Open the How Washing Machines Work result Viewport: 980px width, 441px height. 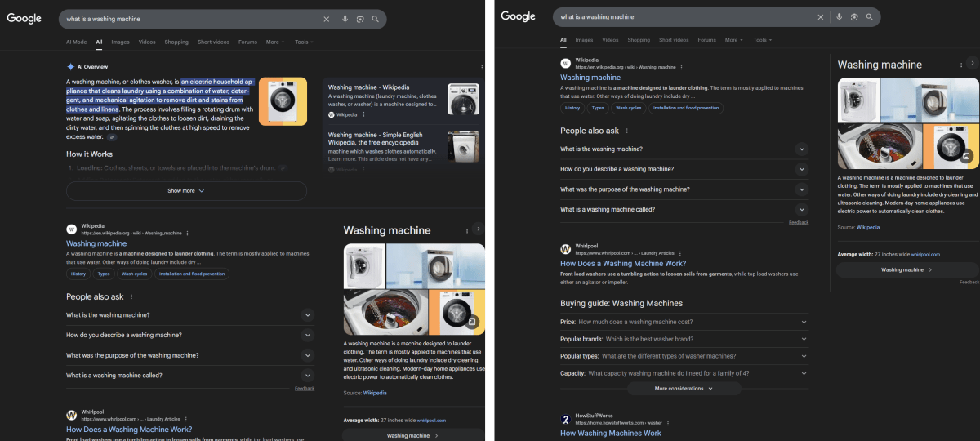610,433
